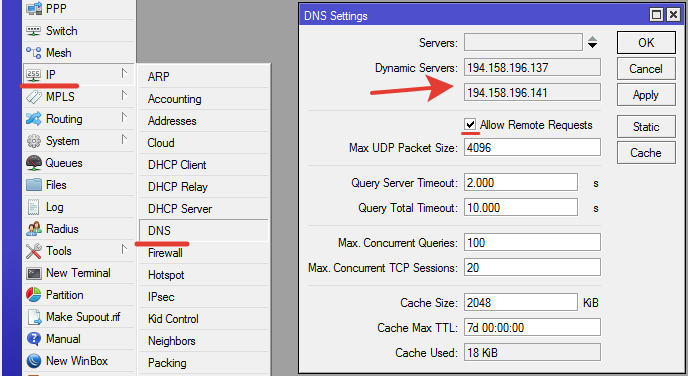Open DHCP Server from the IP submenu
Viewport: 688px width, 376px height.
pos(204,208)
